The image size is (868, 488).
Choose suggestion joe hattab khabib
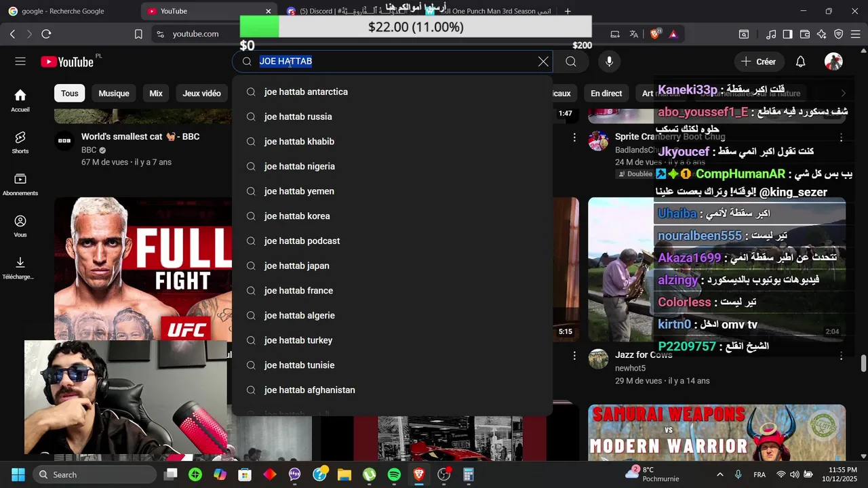(x=392, y=142)
